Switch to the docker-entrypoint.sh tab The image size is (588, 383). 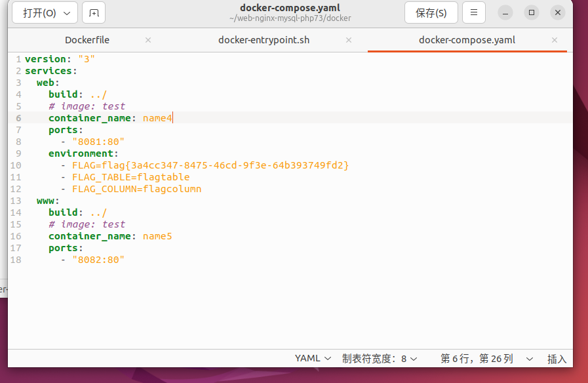[x=264, y=40]
